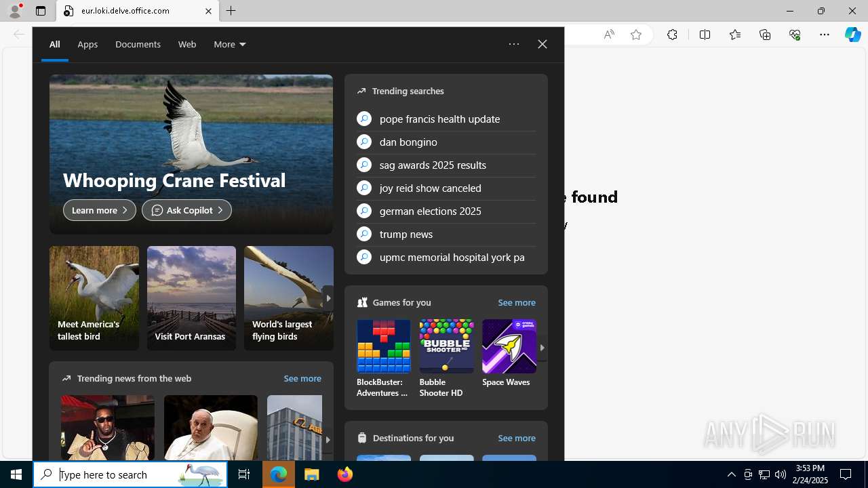The width and height of the screenshot is (868, 488).
Task: Open Space Waves game
Action: coord(509,354)
